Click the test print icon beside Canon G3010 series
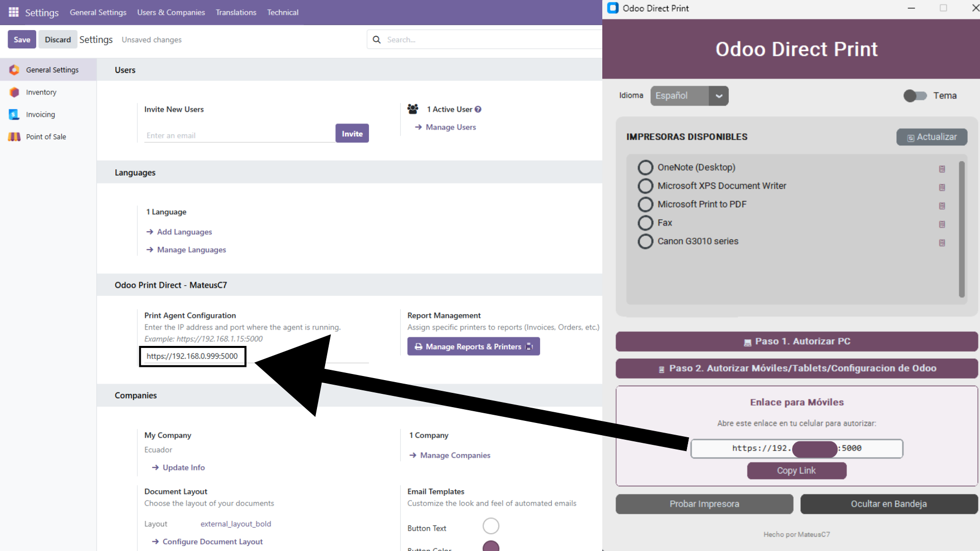The width and height of the screenshot is (980, 551). [942, 243]
